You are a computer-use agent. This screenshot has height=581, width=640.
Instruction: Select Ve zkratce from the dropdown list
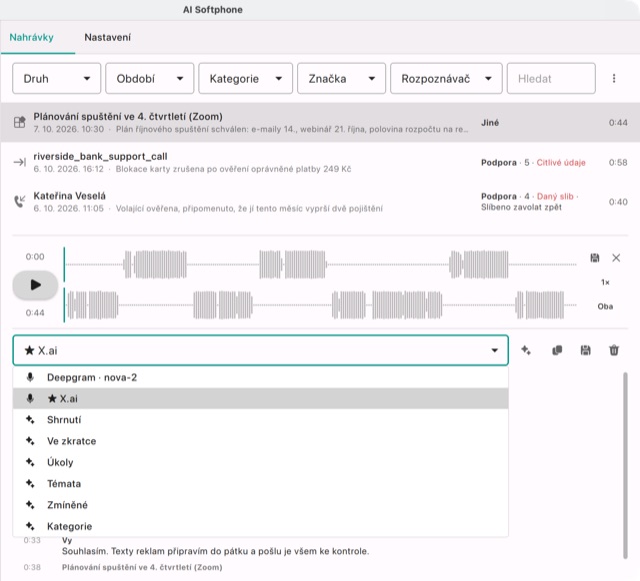pyautogui.click(x=260, y=441)
